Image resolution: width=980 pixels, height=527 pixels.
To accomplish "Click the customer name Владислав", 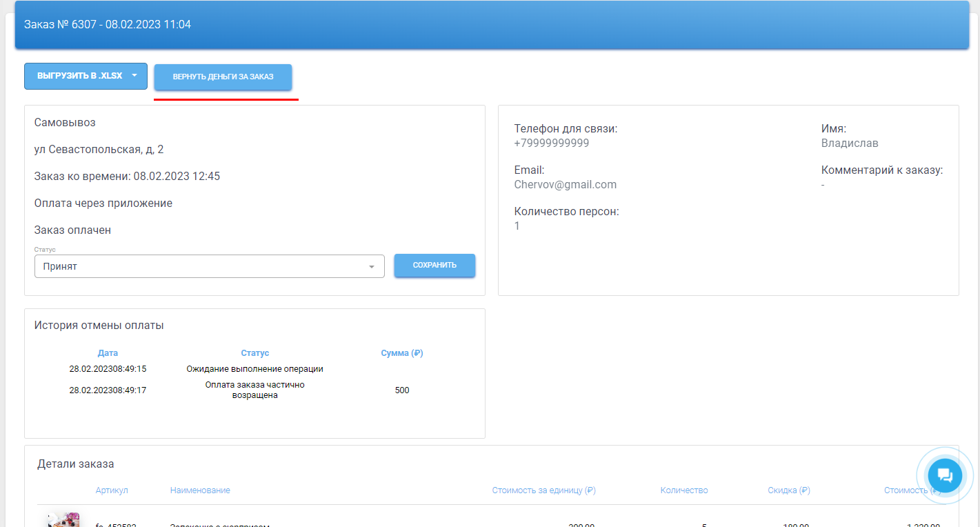I will [850, 143].
